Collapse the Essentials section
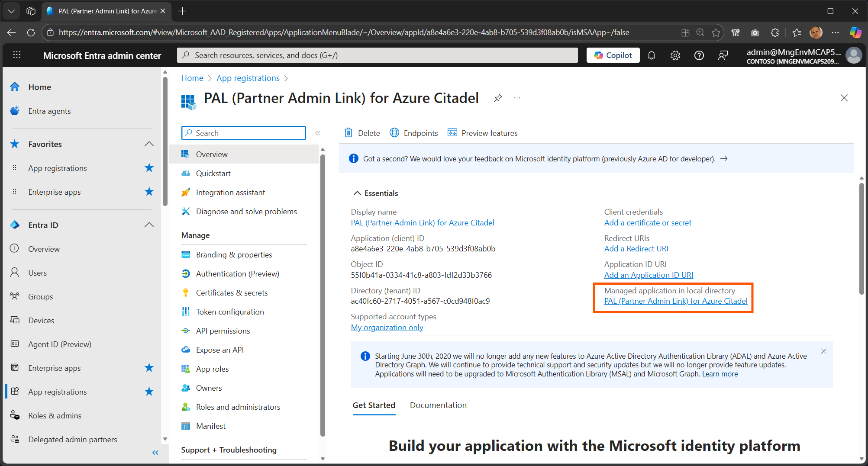Screen dimensions: 868x466 (x=357, y=193)
